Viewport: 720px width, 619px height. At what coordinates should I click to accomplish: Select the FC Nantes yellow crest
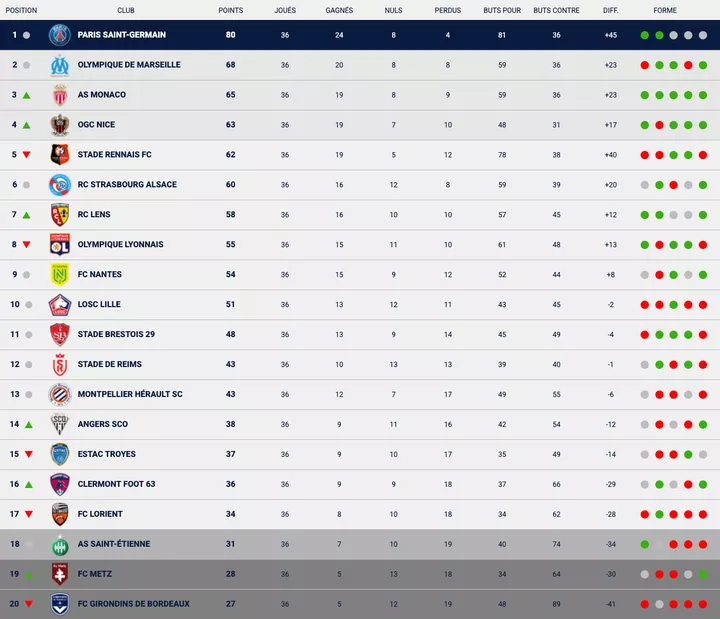60,275
